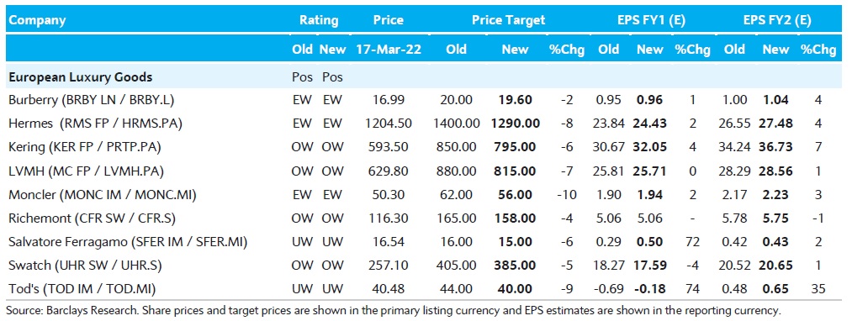Click the Company column header

click(37, 20)
